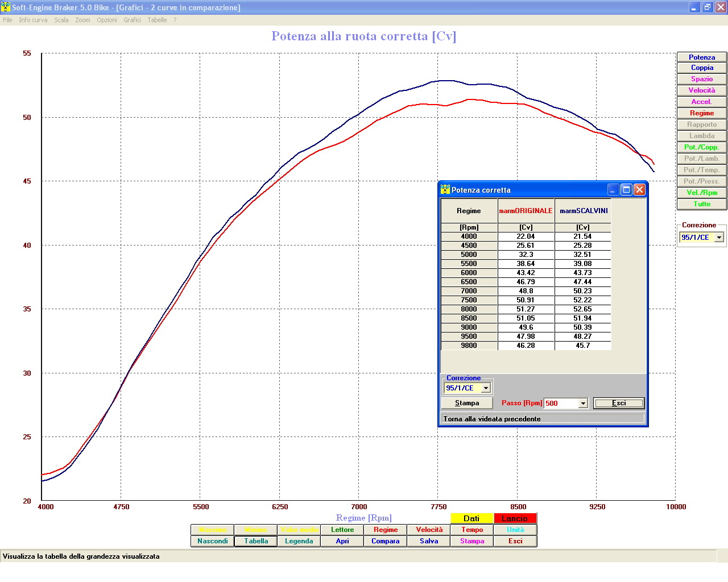
Task: Click the Tabella button
Action: click(256, 541)
